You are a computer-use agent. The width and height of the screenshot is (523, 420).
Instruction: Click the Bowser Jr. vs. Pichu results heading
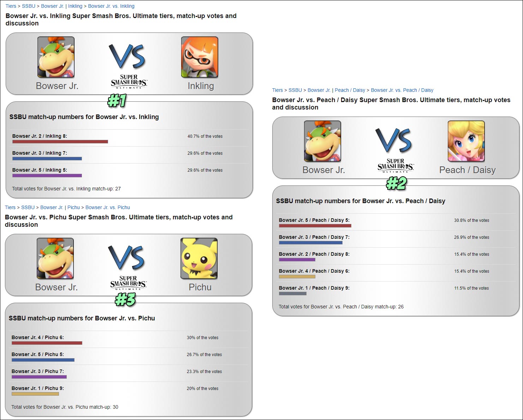[x=82, y=318]
